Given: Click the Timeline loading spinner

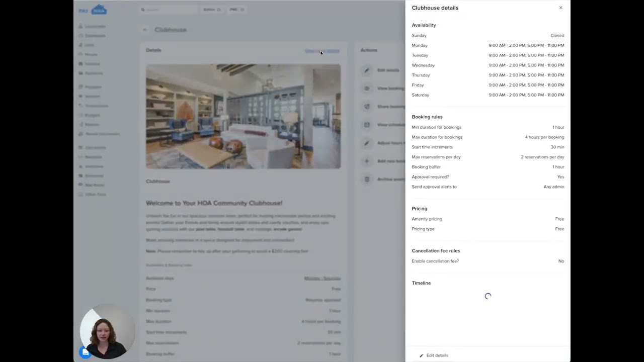Looking at the screenshot, I should tap(488, 297).
